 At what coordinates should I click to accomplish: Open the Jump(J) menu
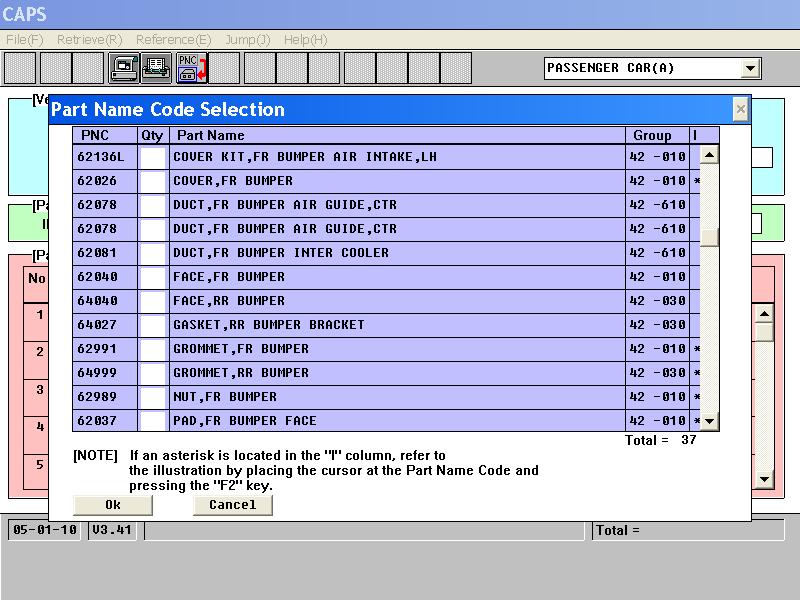pyautogui.click(x=248, y=40)
